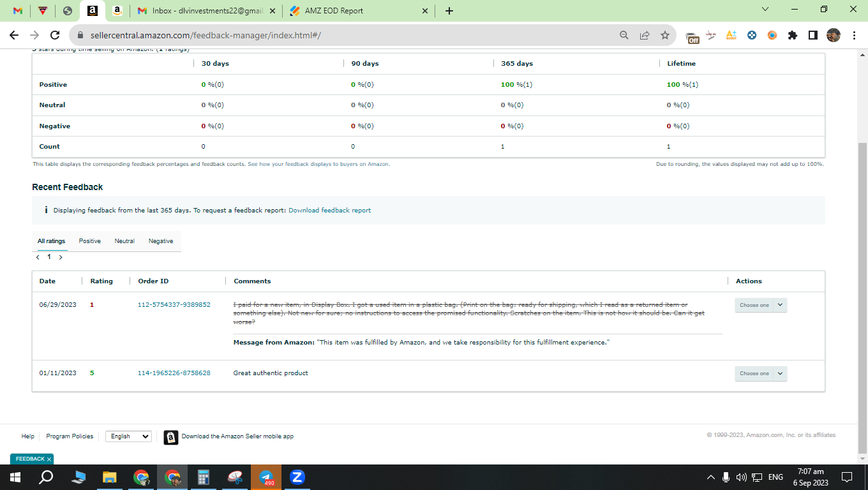Image resolution: width=868 pixels, height=490 pixels.
Task: Filter feedback by Negative ratings
Action: pyautogui.click(x=161, y=241)
